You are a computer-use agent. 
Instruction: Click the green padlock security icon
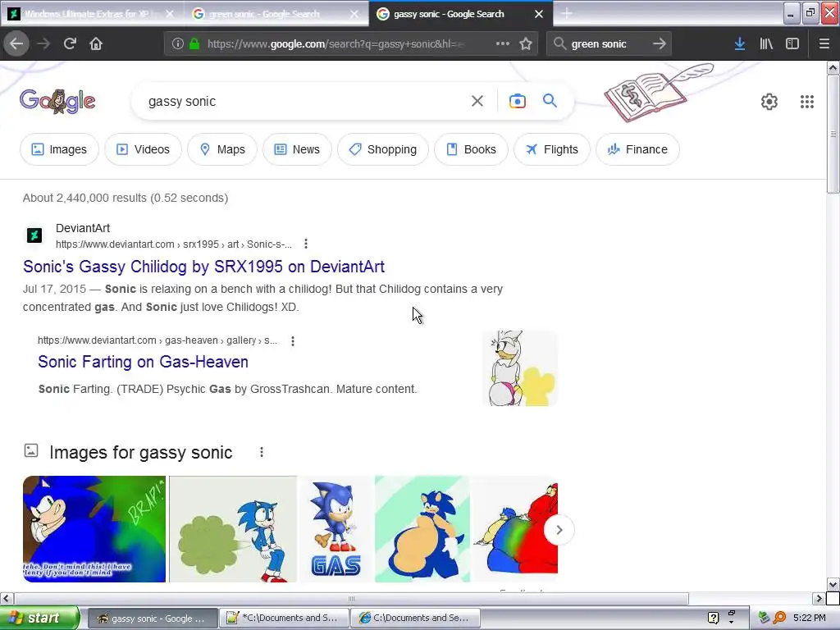click(x=194, y=43)
